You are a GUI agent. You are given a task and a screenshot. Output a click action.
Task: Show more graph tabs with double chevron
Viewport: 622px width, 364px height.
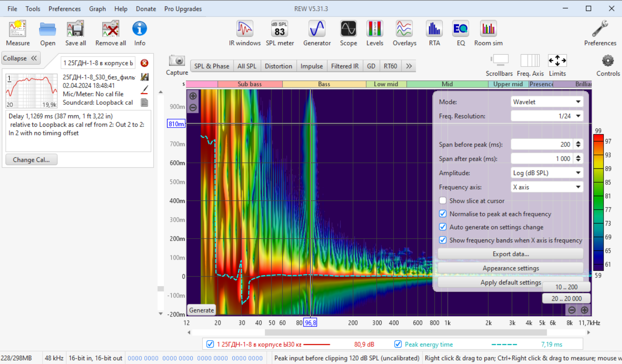coord(409,66)
